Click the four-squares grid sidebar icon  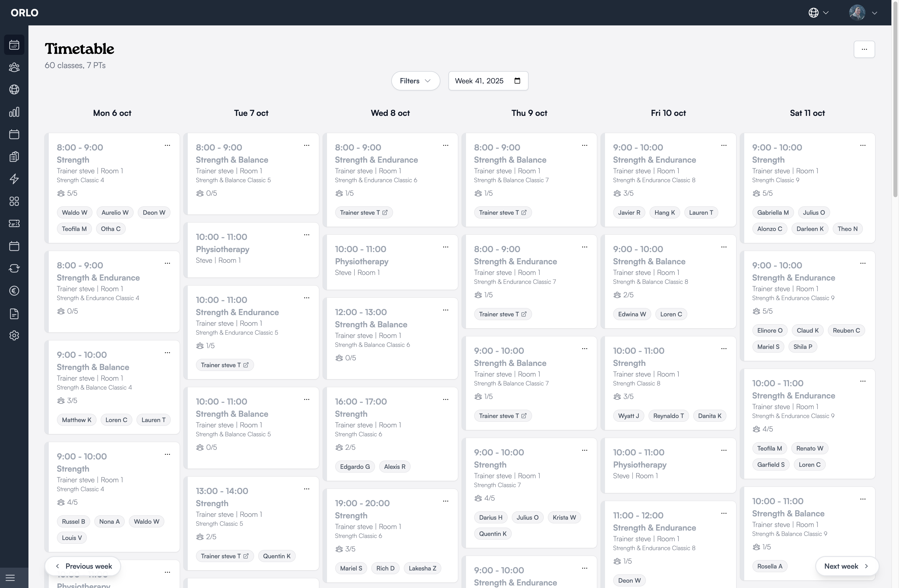pyautogui.click(x=14, y=201)
